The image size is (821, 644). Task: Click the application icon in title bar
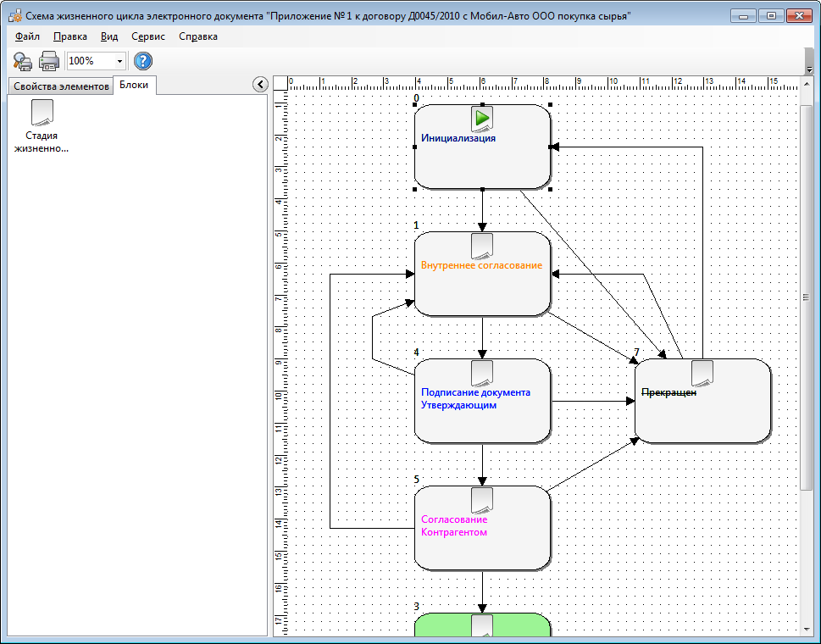14,16
